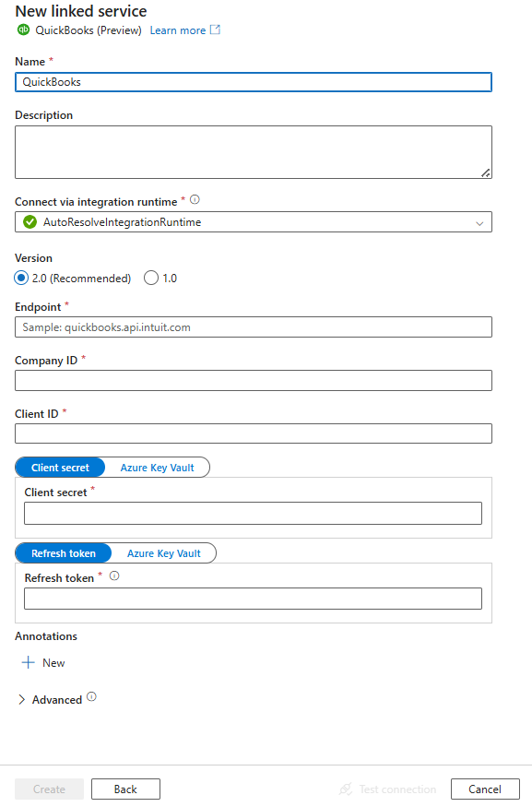Click the Test connection plug icon
The image size is (532, 807).
pyautogui.click(x=345, y=789)
